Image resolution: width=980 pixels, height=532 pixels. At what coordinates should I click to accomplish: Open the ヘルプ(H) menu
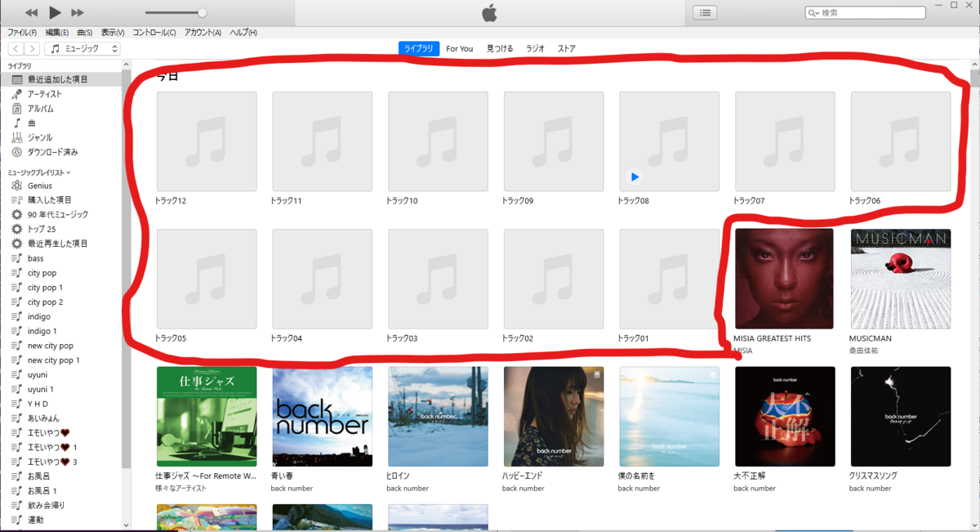pyautogui.click(x=243, y=33)
